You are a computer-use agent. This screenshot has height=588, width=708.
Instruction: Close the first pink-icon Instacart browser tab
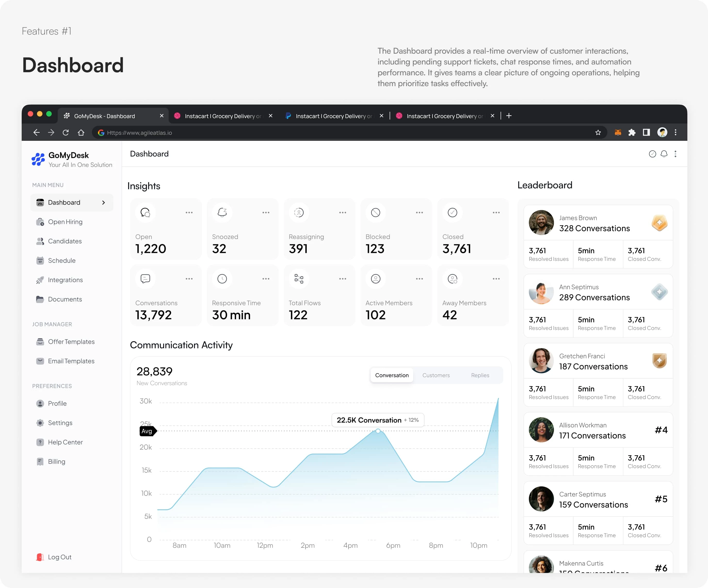point(270,116)
